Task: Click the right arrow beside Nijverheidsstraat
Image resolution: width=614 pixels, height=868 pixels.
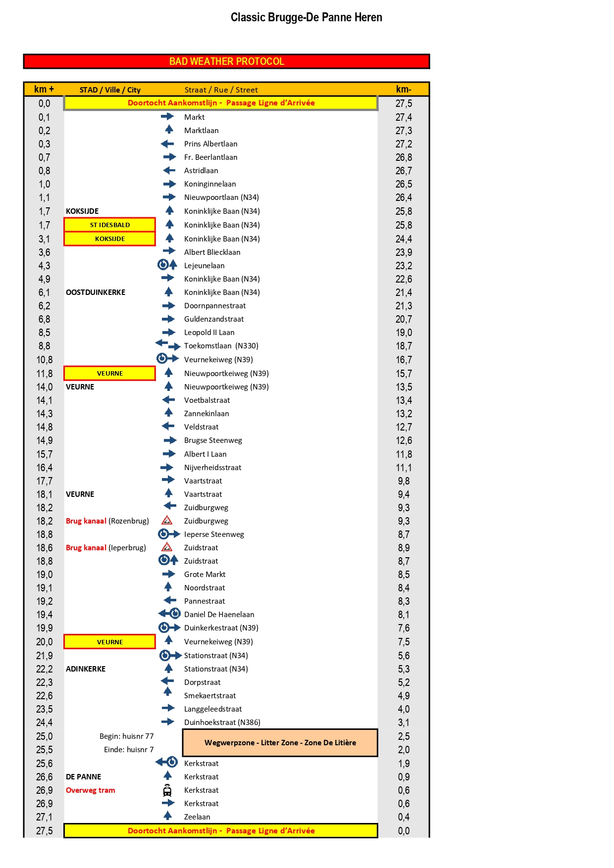Action: (x=167, y=467)
